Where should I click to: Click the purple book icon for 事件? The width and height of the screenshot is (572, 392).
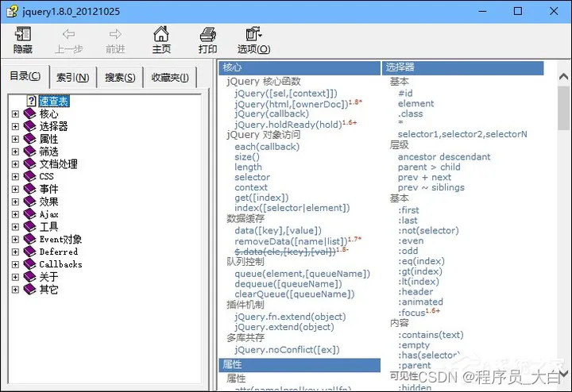pyautogui.click(x=29, y=189)
